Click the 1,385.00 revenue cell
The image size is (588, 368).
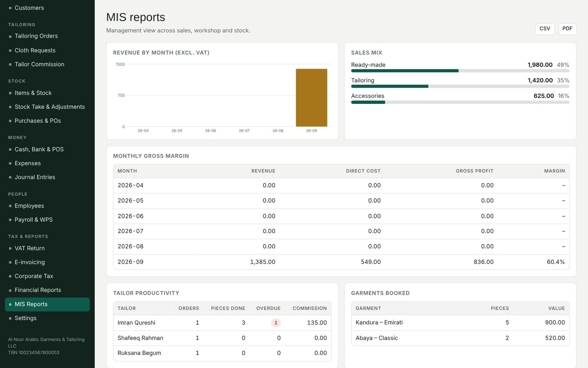click(x=263, y=262)
